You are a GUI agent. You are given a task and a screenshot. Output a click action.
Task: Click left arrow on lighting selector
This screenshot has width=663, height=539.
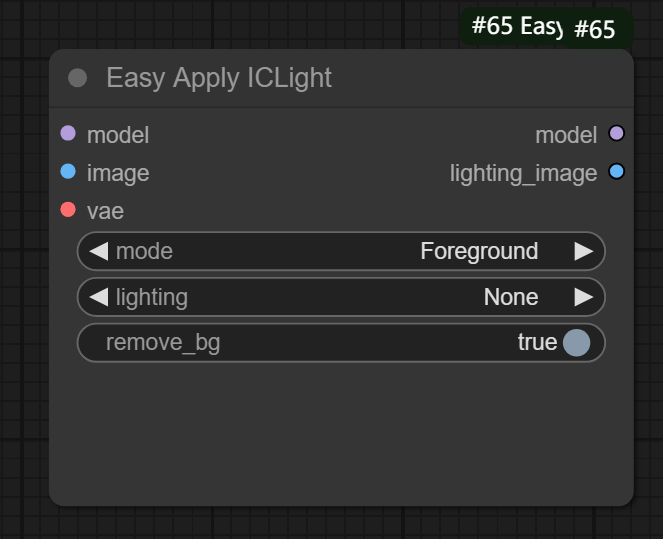98,297
